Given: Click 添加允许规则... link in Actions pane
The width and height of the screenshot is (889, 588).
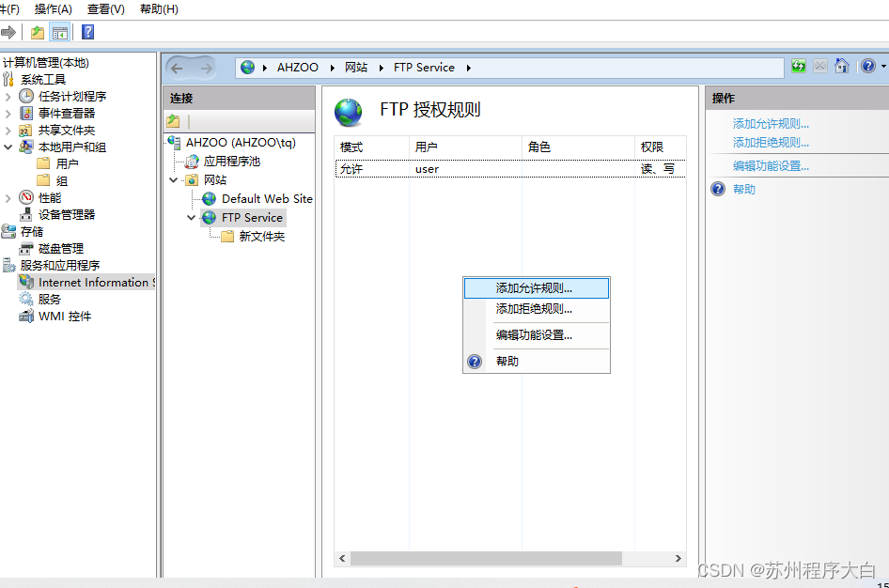Looking at the screenshot, I should pyautogui.click(x=771, y=123).
